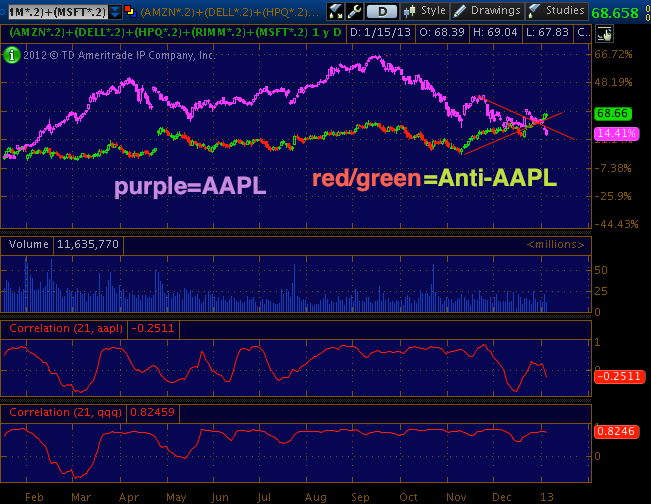Click the red -0.2511 axis bubble
The height and width of the screenshot is (504, 651).
619,377
